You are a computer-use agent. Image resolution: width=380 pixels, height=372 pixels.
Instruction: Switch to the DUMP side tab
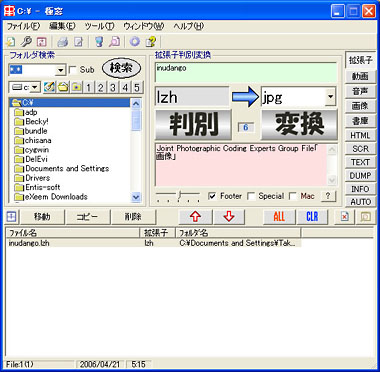(360, 176)
